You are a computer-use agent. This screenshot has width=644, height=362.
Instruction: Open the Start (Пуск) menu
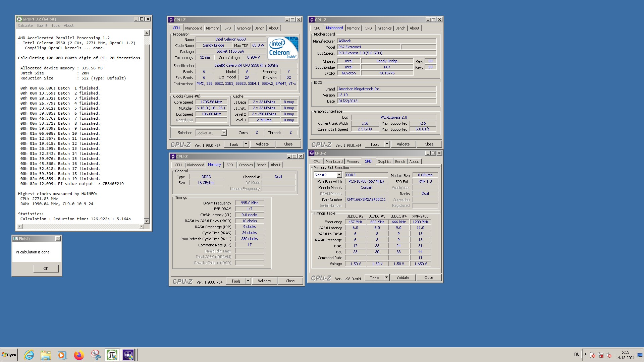pyautogui.click(x=9, y=355)
